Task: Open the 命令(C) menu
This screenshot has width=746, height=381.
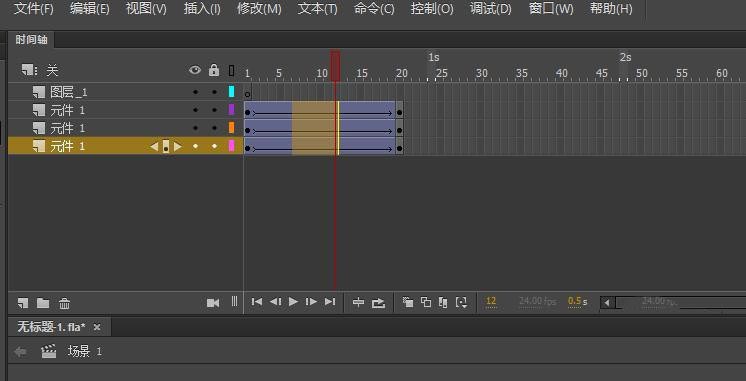Action: coord(374,9)
